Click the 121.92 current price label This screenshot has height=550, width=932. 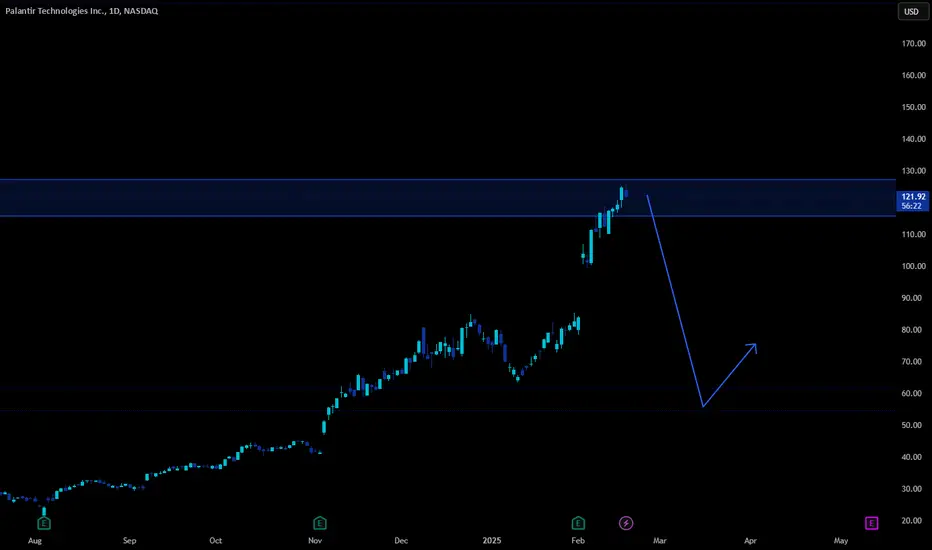(x=913, y=196)
